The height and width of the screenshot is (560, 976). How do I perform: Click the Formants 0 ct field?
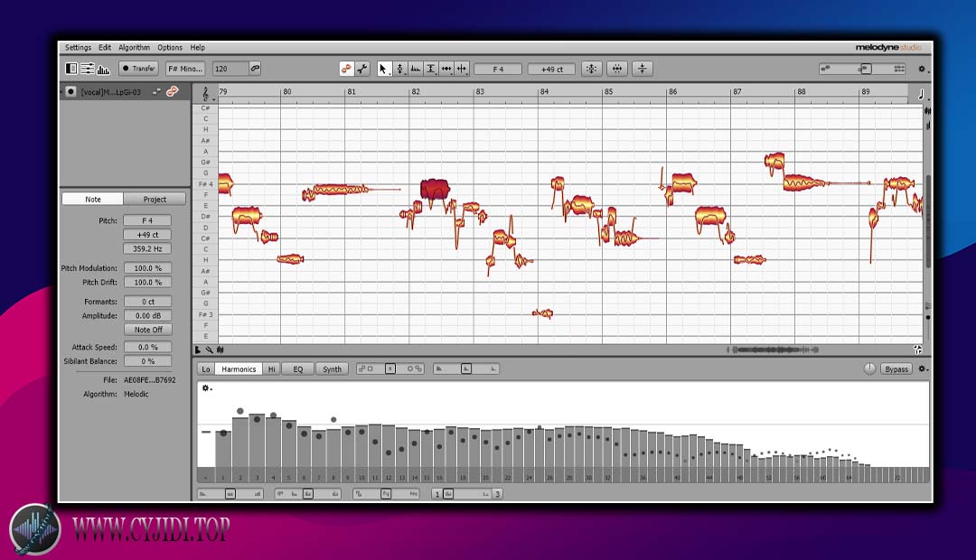(x=147, y=302)
